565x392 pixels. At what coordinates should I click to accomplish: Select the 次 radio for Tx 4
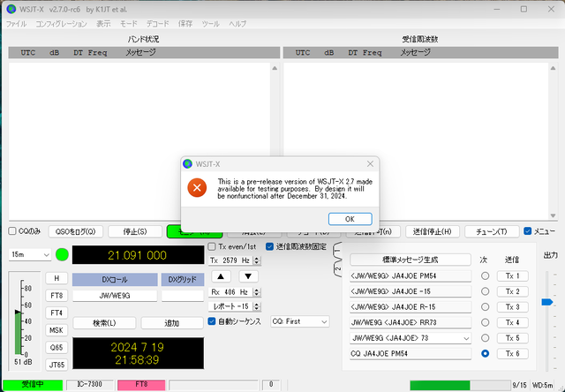coord(485,322)
